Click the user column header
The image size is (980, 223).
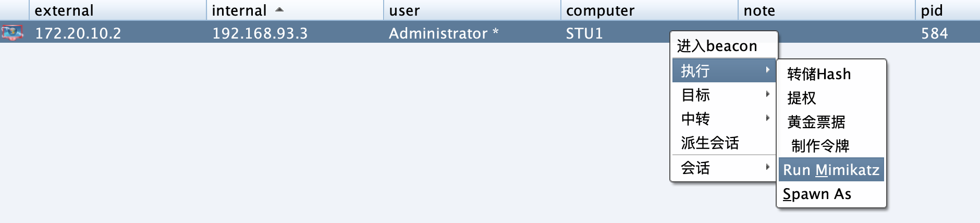click(x=405, y=10)
